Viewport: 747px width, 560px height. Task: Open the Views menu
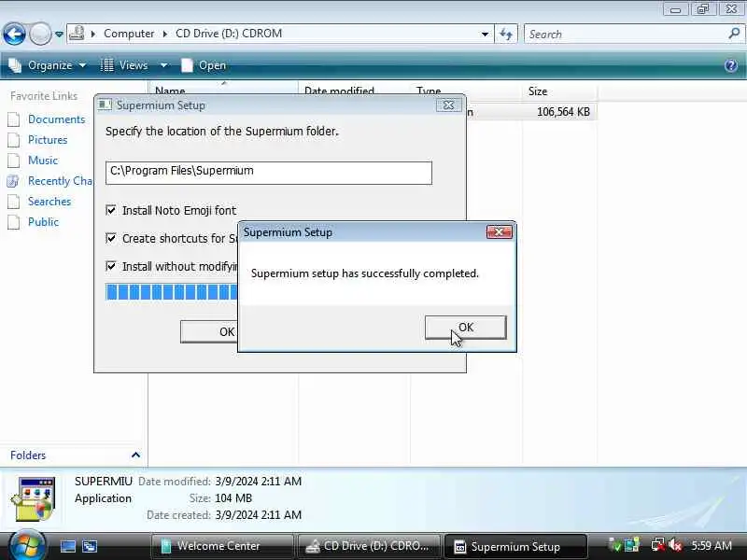[x=125, y=65]
